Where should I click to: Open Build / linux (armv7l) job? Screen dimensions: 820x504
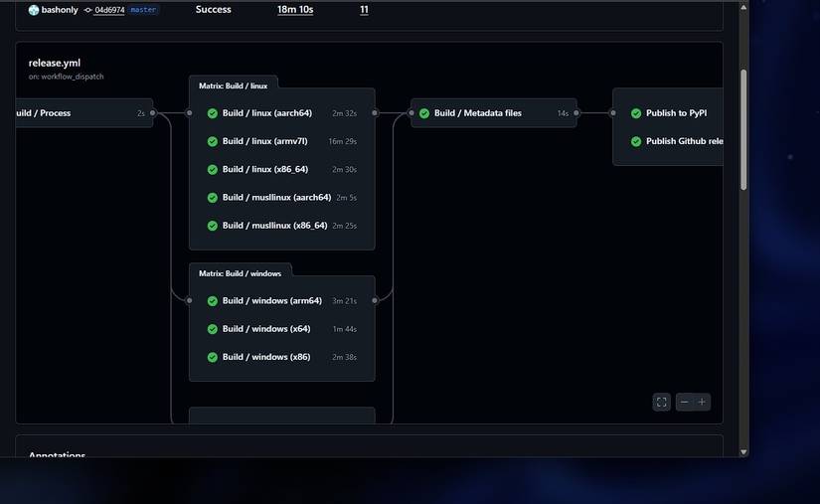(282, 141)
